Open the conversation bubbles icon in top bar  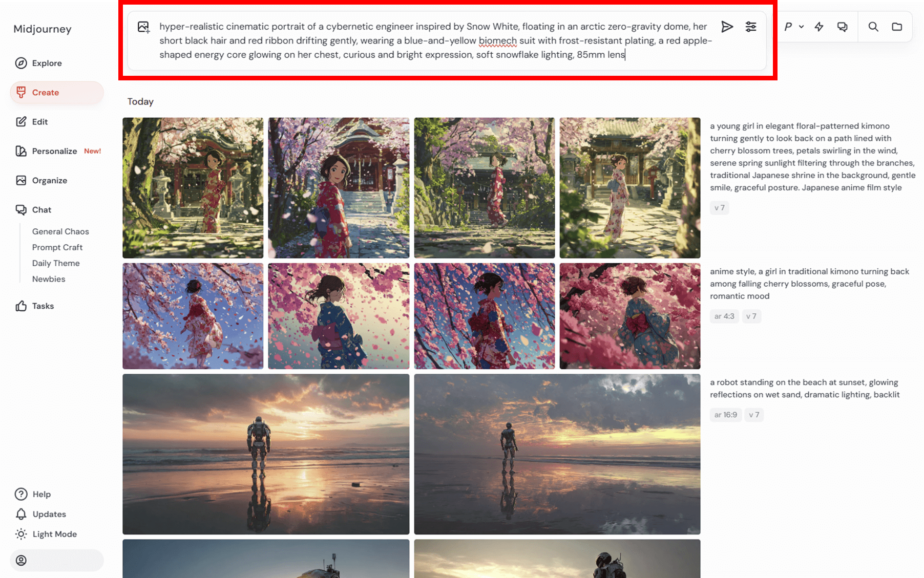coord(843,27)
